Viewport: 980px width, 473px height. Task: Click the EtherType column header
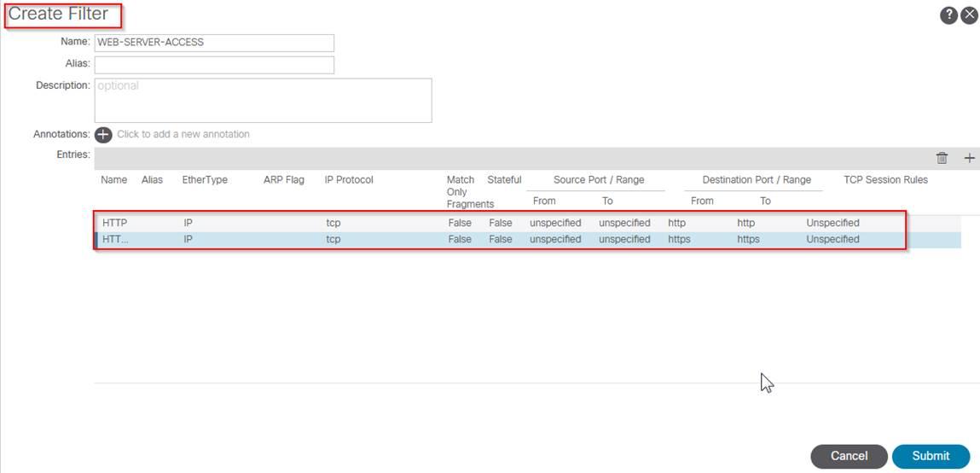pyautogui.click(x=205, y=180)
